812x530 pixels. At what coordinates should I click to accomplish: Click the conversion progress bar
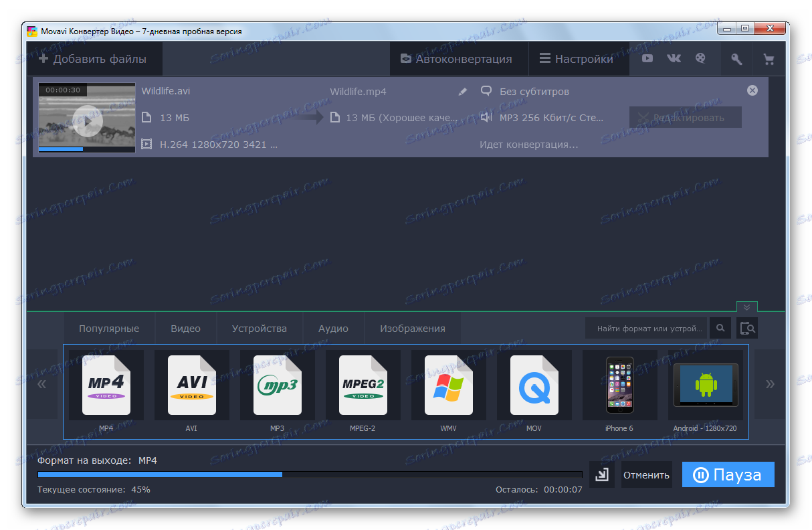pyautogui.click(x=310, y=474)
